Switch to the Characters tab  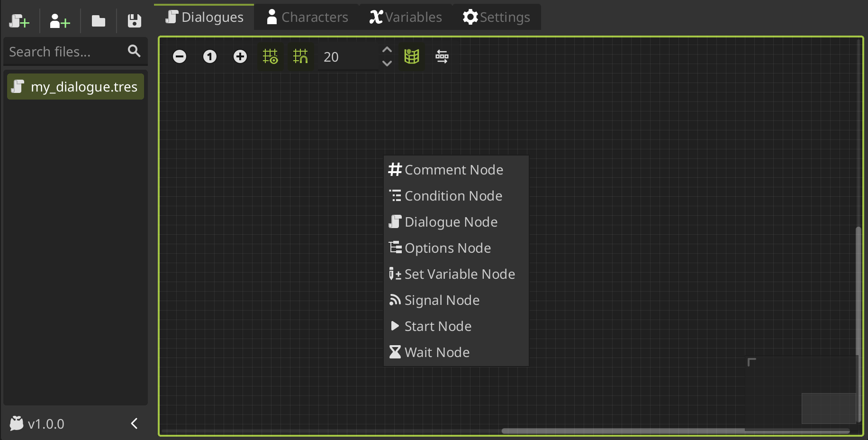[307, 17]
